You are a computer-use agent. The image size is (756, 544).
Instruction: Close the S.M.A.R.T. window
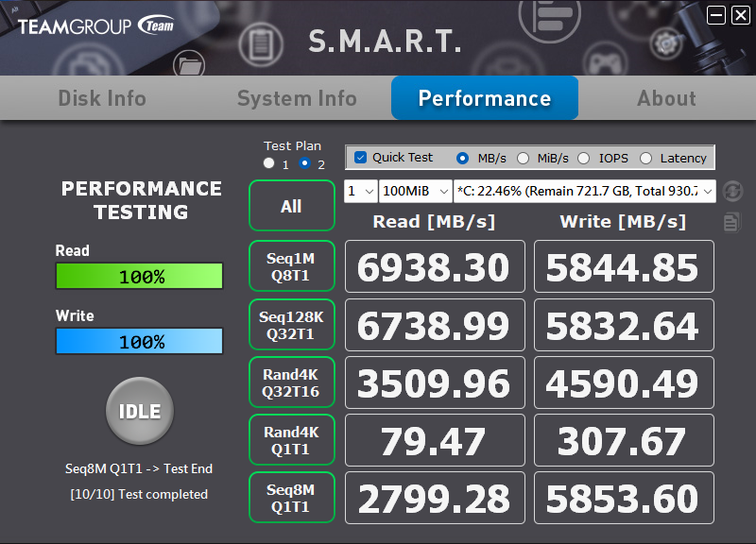[x=740, y=15]
